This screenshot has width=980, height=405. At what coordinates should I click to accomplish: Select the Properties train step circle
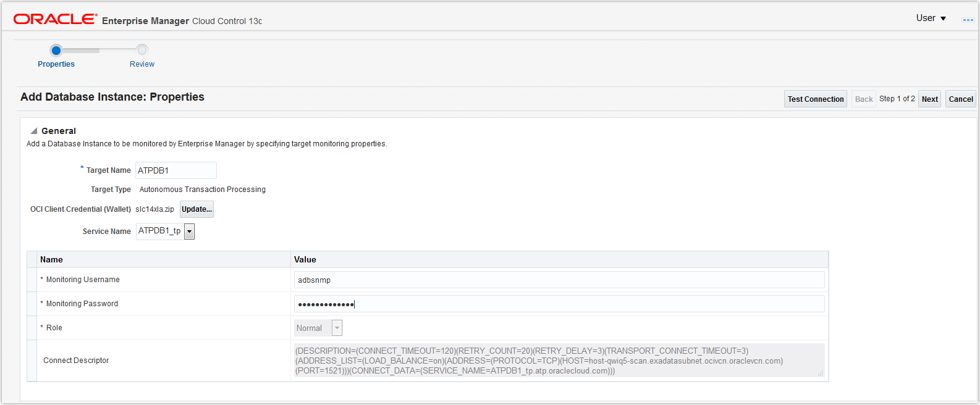(x=56, y=50)
